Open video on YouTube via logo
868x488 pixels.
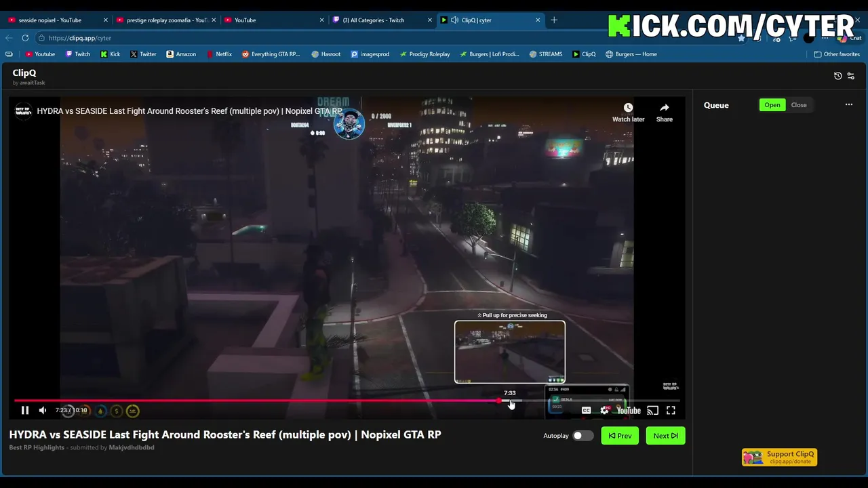(629, 410)
